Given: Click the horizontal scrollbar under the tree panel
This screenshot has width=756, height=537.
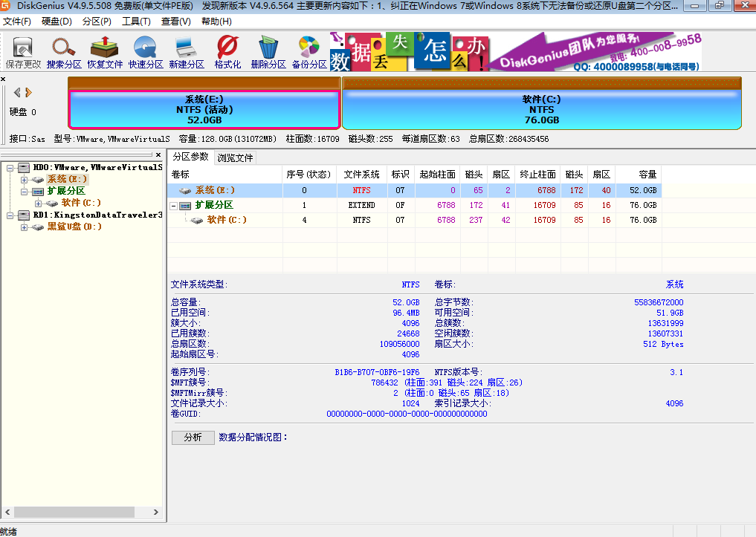Looking at the screenshot, I should tap(74, 512).
